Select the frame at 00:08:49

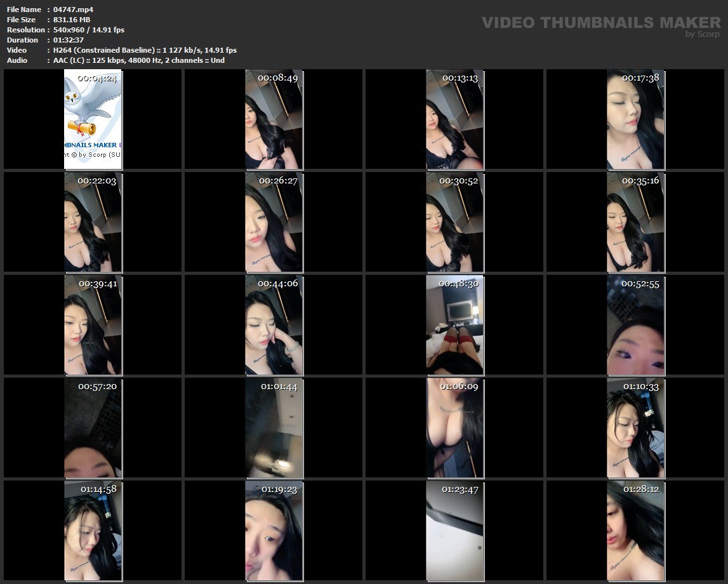click(274, 119)
